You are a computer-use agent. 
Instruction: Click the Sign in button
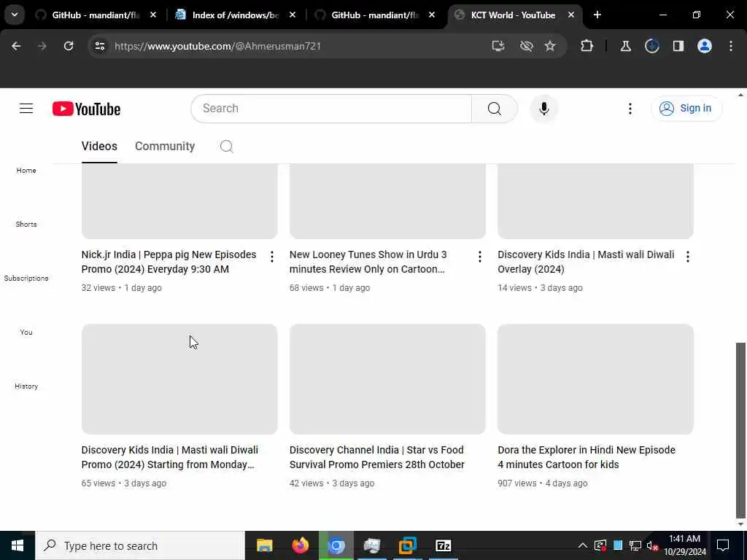686,109
